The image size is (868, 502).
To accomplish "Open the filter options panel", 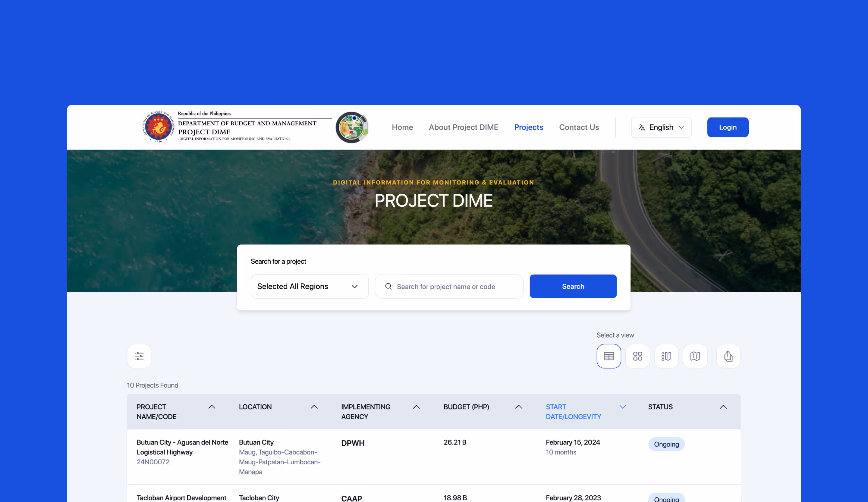I will click(139, 356).
